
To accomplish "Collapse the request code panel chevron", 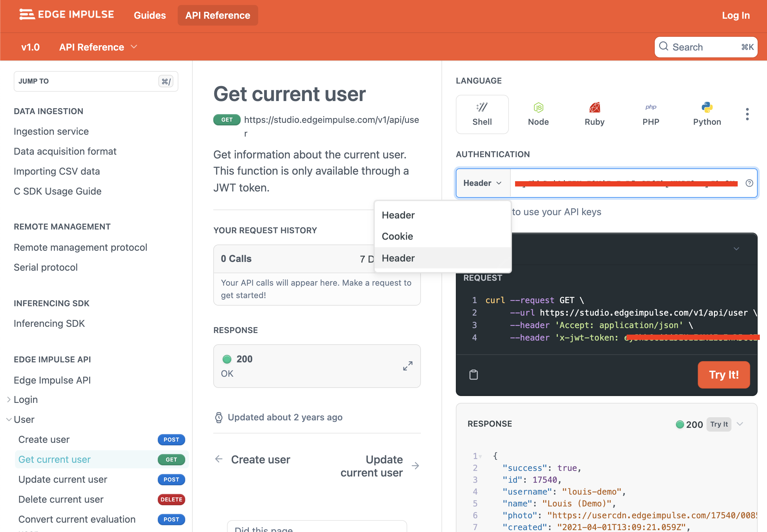I will (736, 249).
